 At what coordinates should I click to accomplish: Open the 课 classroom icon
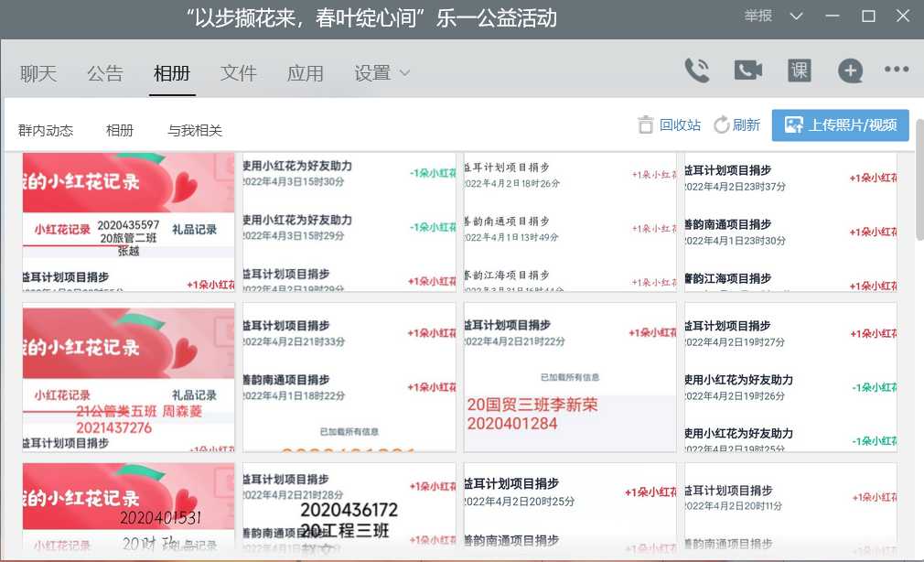[x=799, y=71]
